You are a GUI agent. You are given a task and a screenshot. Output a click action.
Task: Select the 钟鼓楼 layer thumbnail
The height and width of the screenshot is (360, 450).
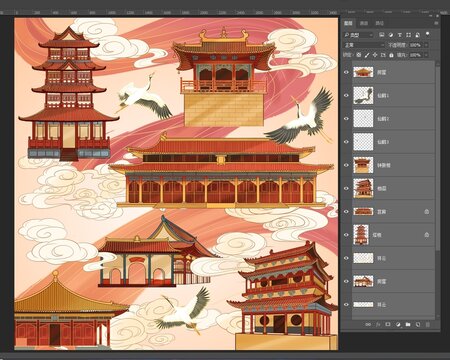[363, 165]
